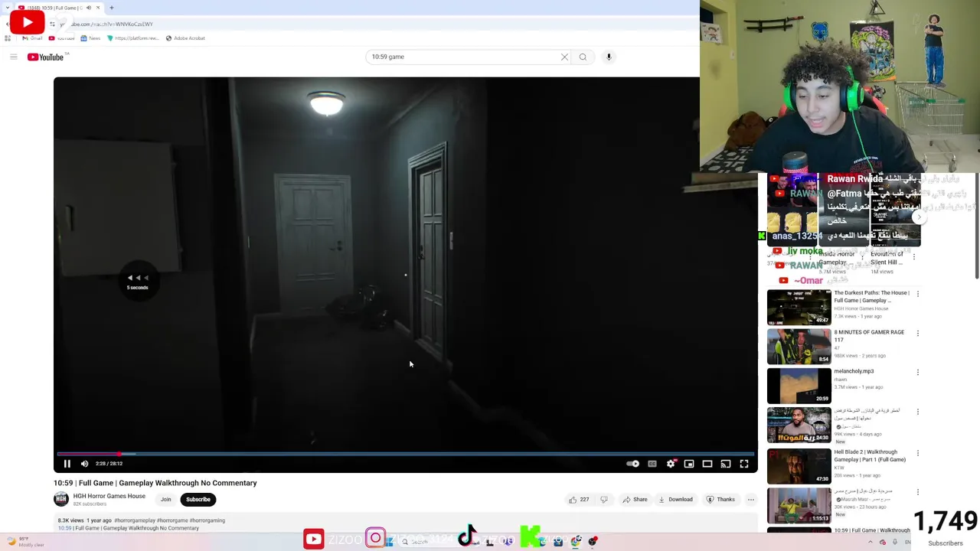
Task: Open a new browser tab with plus button
Action: (111, 8)
